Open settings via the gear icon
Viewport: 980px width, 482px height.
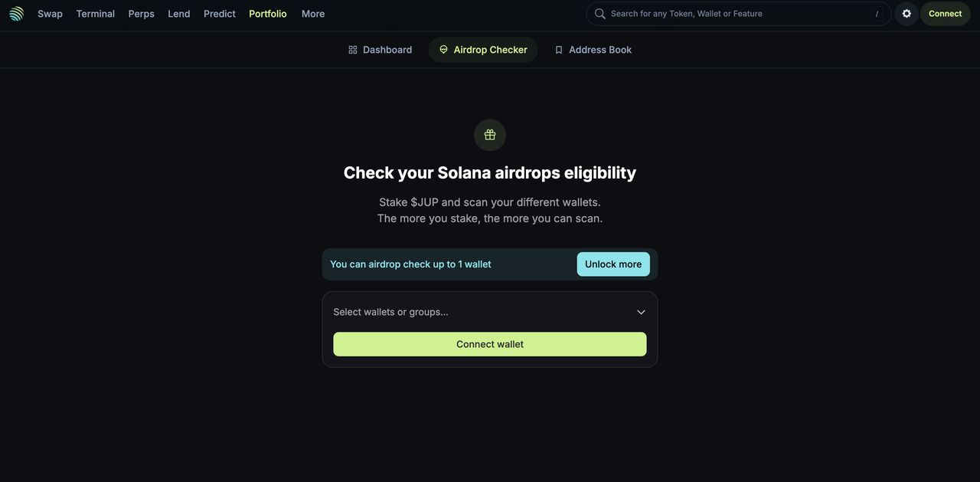(x=906, y=14)
